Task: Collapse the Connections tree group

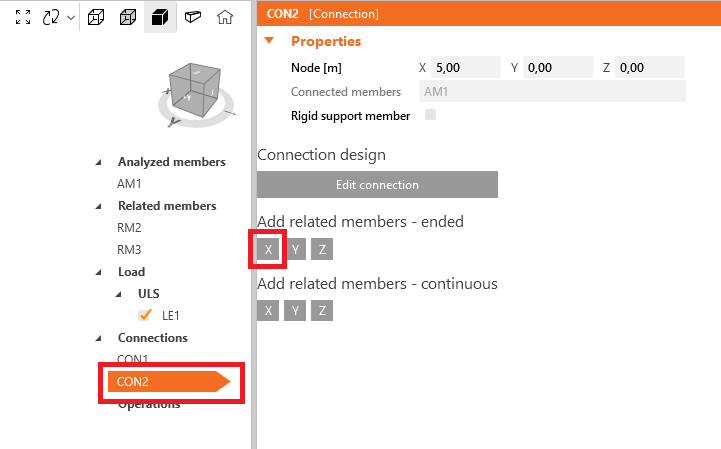Action: [x=98, y=338]
